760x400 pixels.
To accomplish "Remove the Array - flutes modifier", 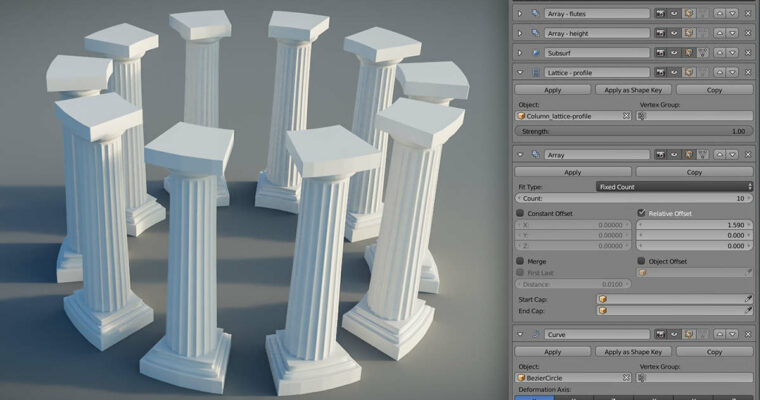I will point(747,14).
